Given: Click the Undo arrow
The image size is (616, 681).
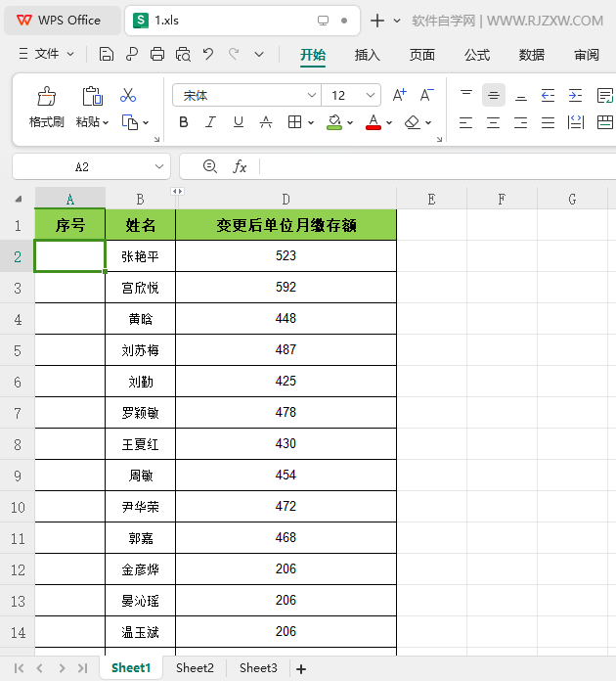Looking at the screenshot, I should 208,54.
